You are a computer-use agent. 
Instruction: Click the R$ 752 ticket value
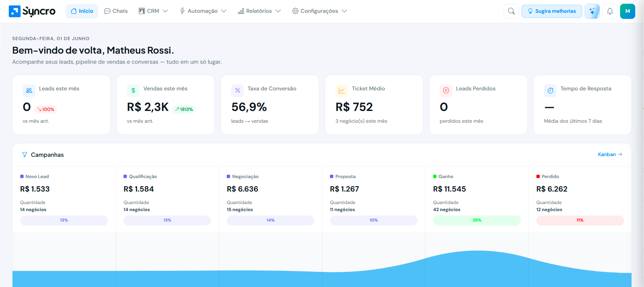coord(354,107)
